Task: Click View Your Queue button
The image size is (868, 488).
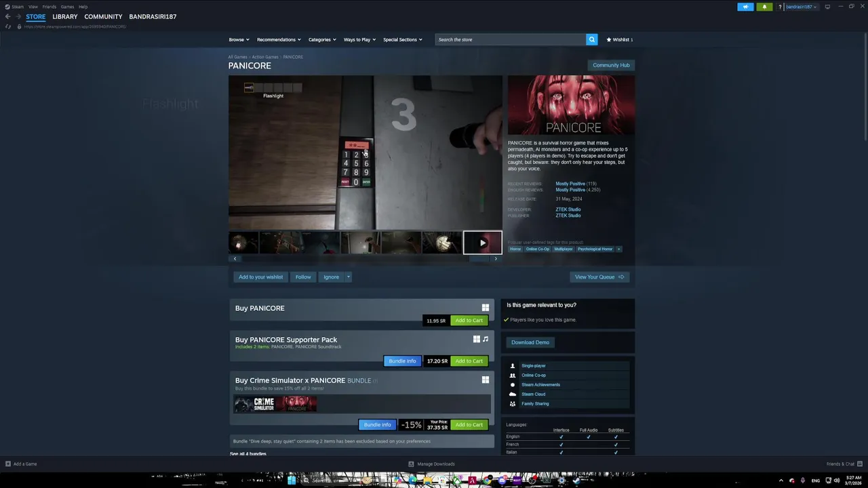Action: (599, 277)
